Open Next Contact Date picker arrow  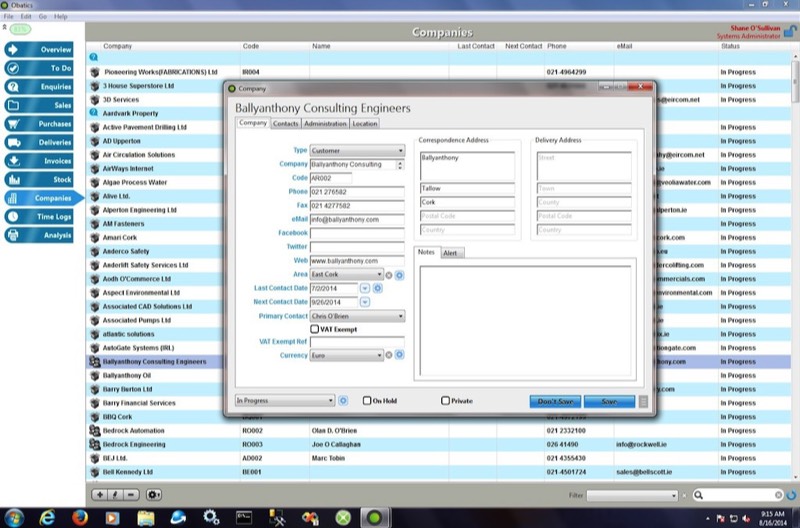[x=365, y=302]
